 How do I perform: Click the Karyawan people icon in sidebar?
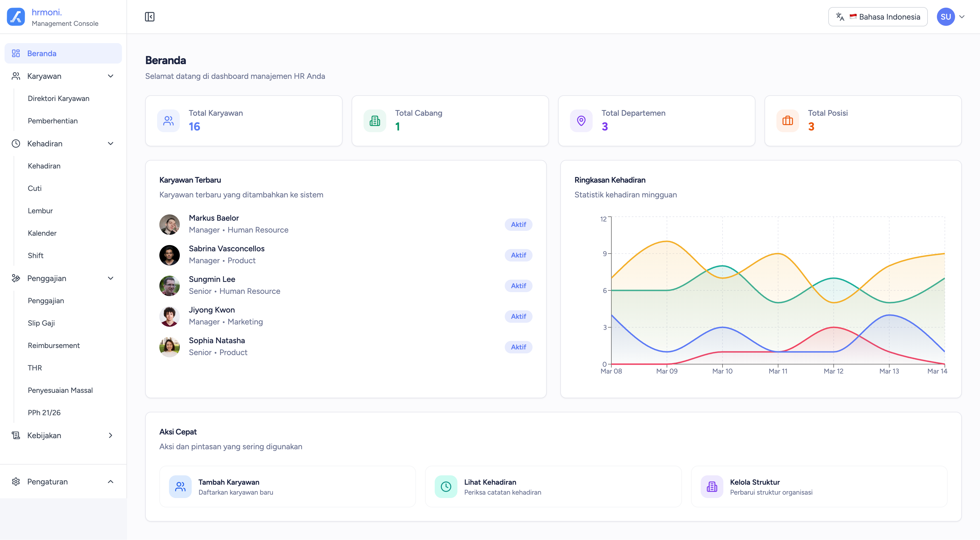(16, 76)
